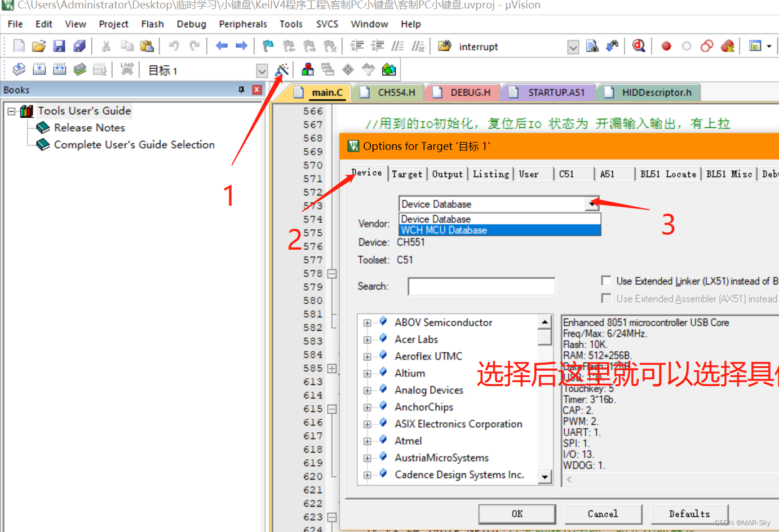Open Manage Project Items cubes icon
The height and width of the screenshot is (532, 779).
click(307, 70)
